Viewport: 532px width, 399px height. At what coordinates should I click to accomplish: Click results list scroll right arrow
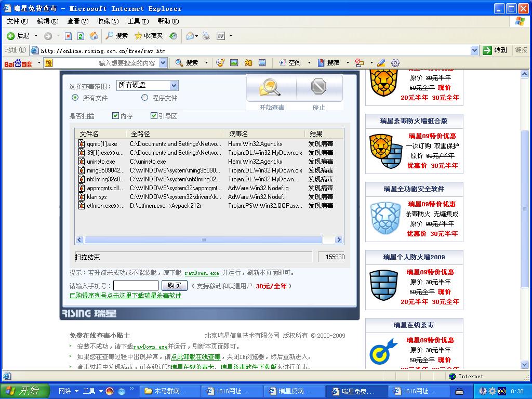pyautogui.click(x=339, y=240)
